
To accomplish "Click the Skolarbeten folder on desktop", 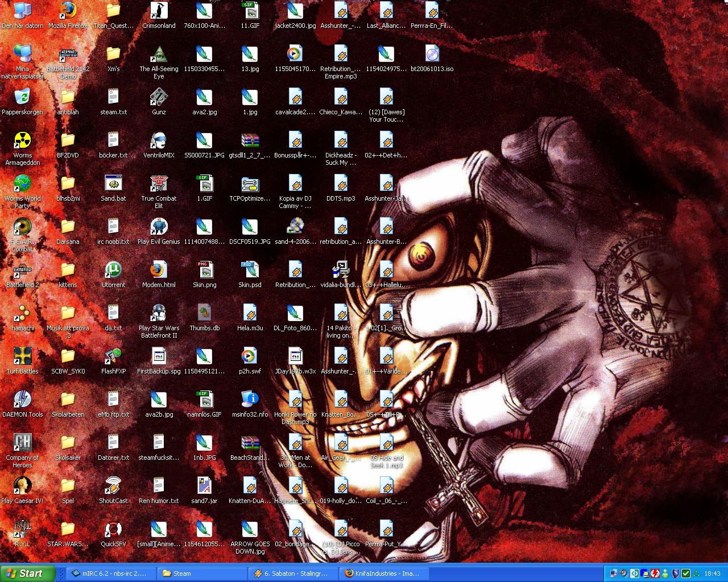I will coord(68,400).
